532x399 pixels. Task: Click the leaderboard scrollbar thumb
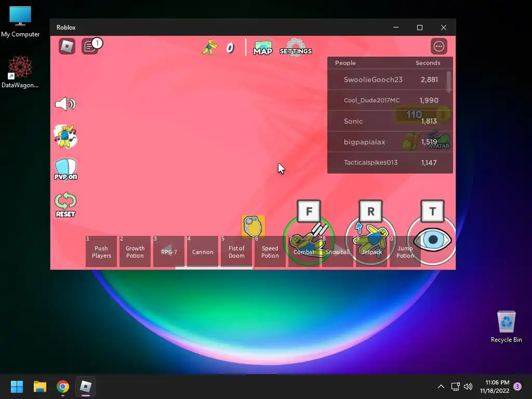coord(449,82)
